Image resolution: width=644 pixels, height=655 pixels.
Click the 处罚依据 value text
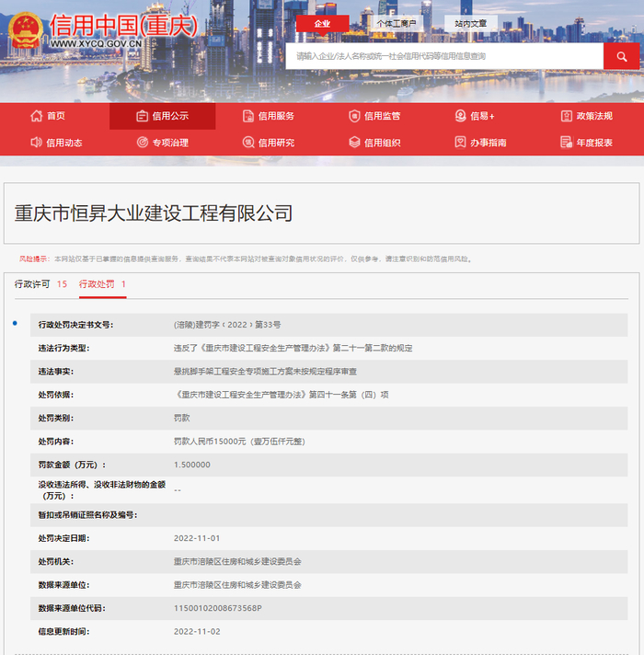(282, 395)
